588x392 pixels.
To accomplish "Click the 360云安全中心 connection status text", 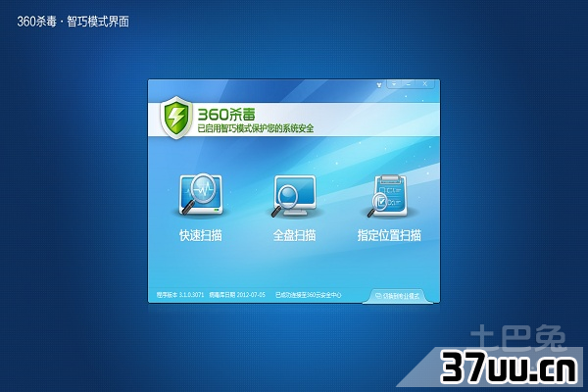I will pos(309,295).
